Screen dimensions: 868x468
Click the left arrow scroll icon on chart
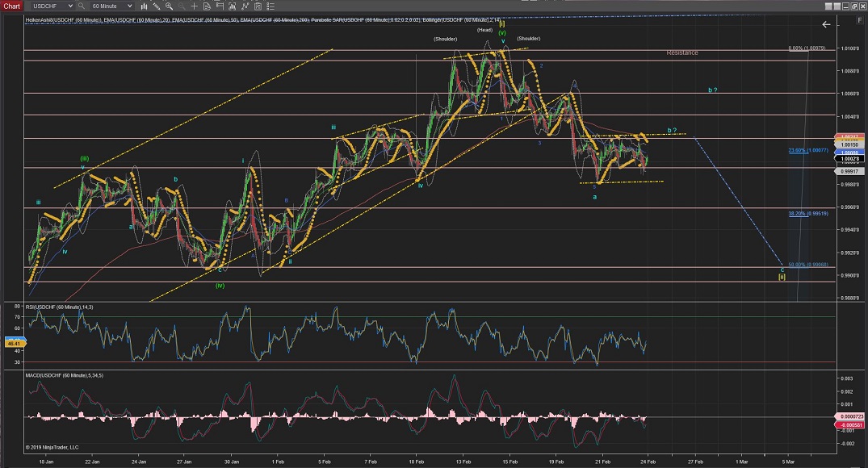(826, 24)
